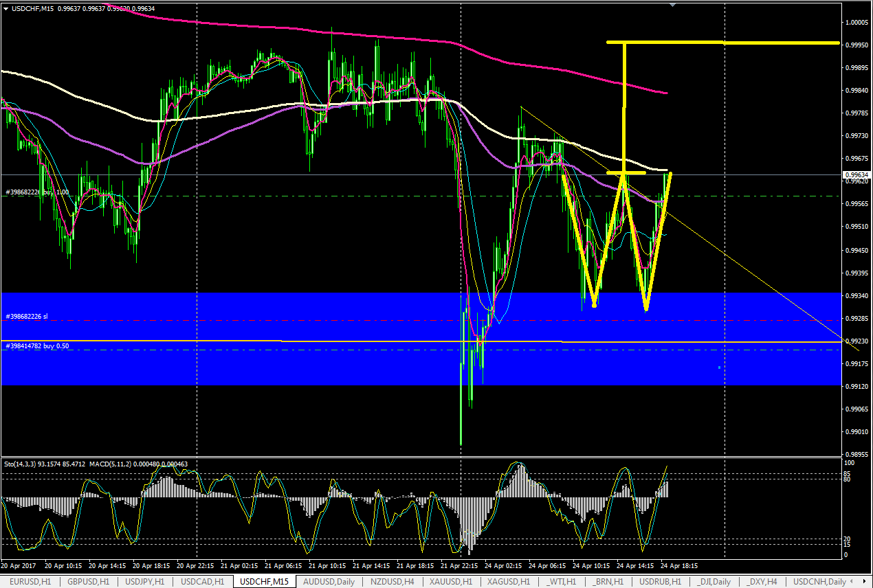Click the 1.00005 price scale label
Screen dimensions: 873x588
point(857,22)
